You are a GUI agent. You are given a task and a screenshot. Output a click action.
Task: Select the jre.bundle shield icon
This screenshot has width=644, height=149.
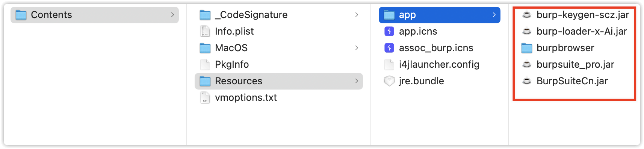point(389,81)
